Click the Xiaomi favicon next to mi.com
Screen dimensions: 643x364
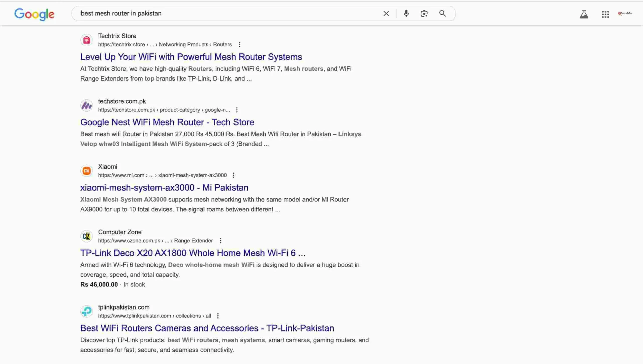86,170
